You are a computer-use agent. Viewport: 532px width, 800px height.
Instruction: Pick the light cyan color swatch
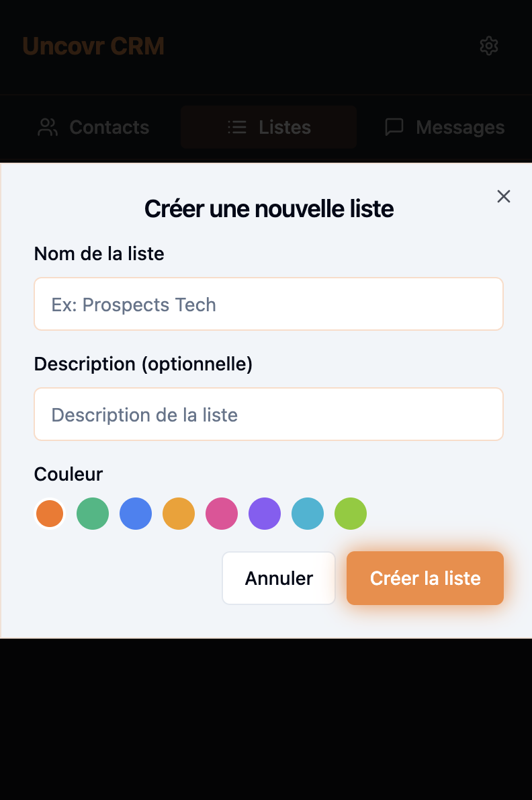[308, 514]
